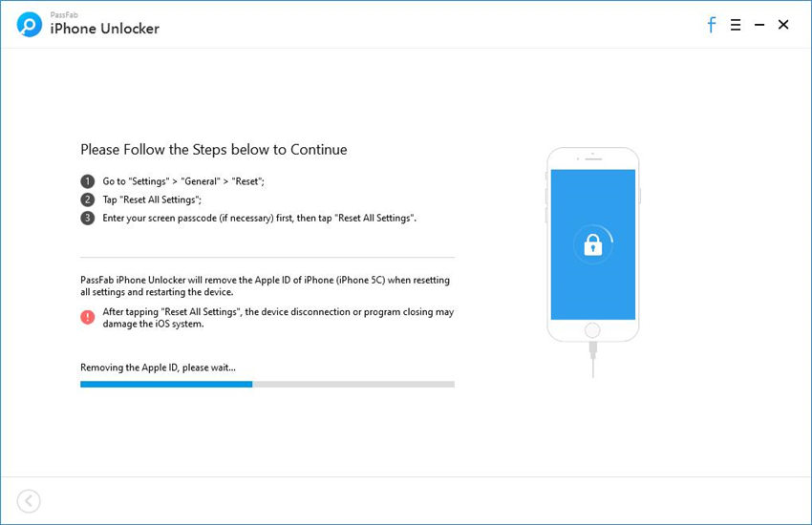Minimize the iPhone Unlocker window
This screenshot has height=525, width=812.
point(759,25)
